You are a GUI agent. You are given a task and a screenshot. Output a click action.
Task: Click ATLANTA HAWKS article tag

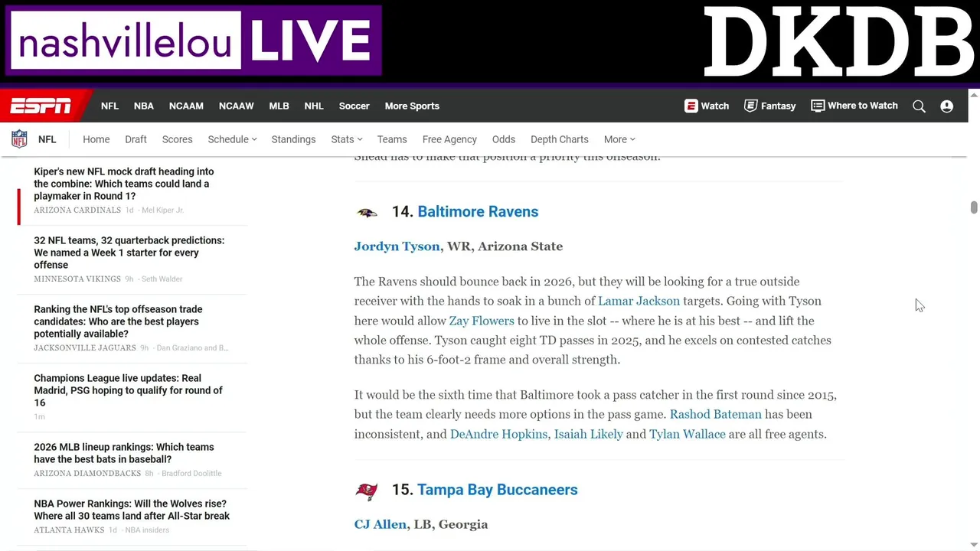pos(69,530)
